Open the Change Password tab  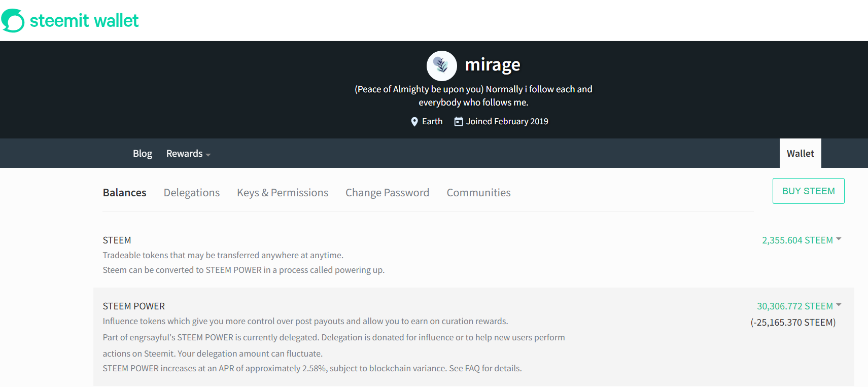388,193
